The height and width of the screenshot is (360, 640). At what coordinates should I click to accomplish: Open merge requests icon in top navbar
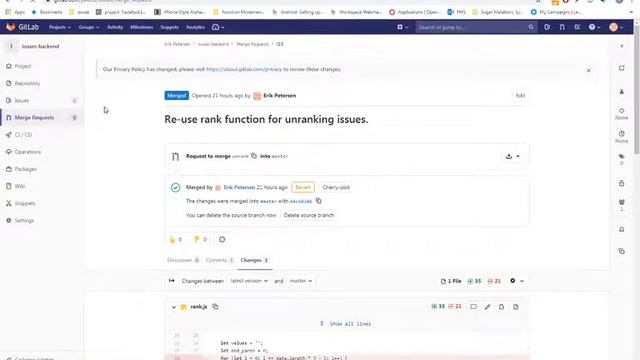coord(562,27)
